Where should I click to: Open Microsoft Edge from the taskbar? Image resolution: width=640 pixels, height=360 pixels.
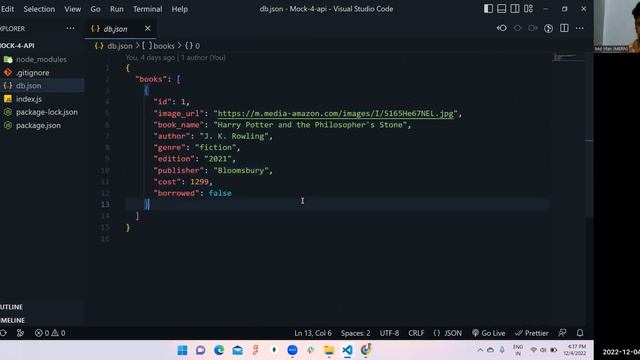click(219, 350)
